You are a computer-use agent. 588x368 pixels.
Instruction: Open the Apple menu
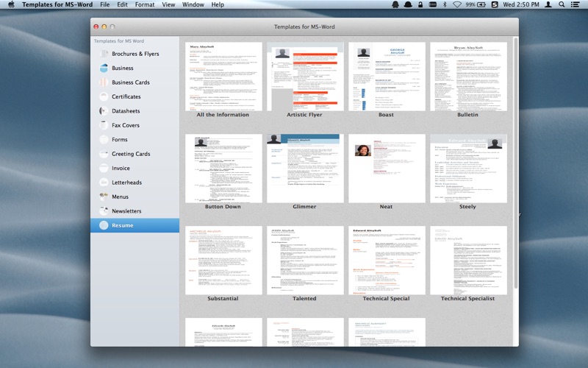pos(11,4)
